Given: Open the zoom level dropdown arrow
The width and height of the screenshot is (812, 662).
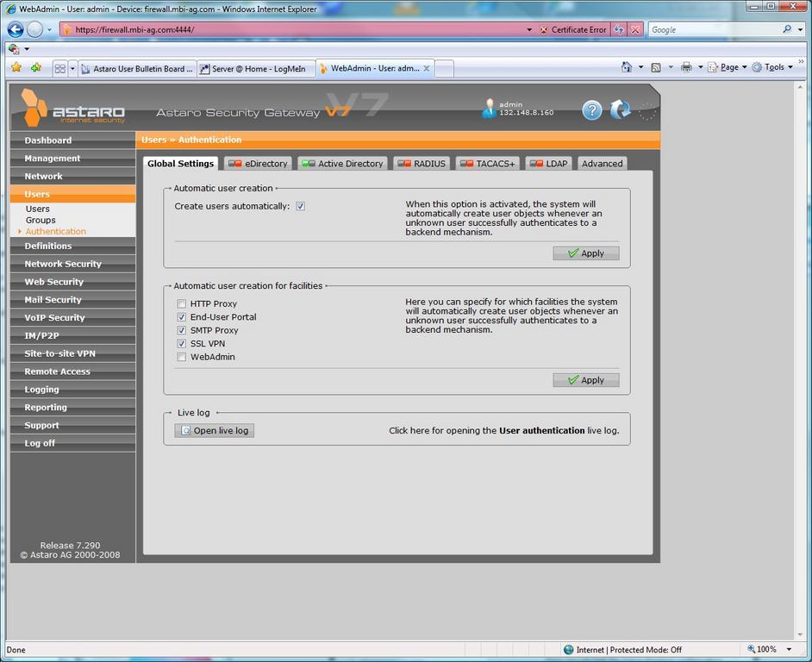Looking at the screenshot, I should [790, 649].
